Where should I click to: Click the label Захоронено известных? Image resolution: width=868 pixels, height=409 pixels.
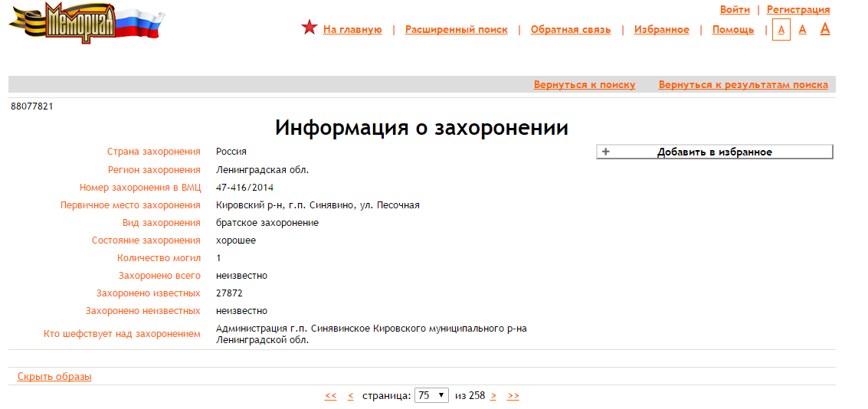coord(149,293)
